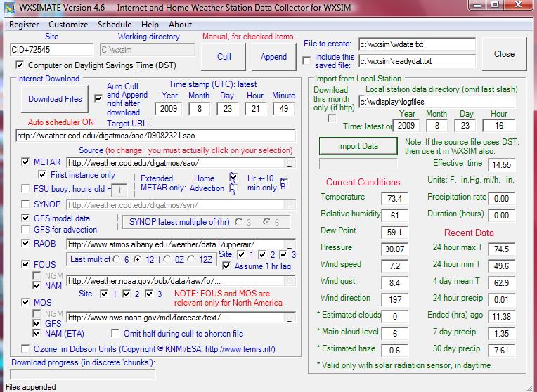
Task: Click the File to create field
Action: point(417,44)
